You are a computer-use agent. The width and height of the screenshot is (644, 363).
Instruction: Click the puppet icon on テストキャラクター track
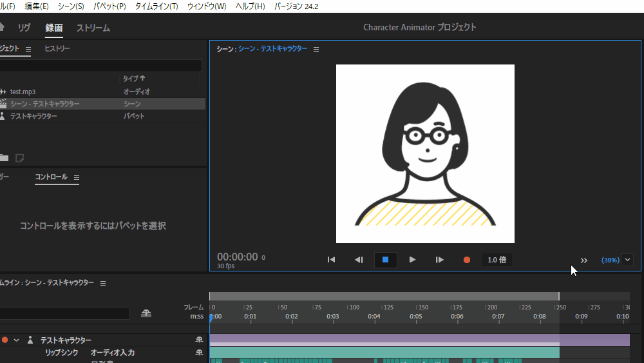coord(30,340)
